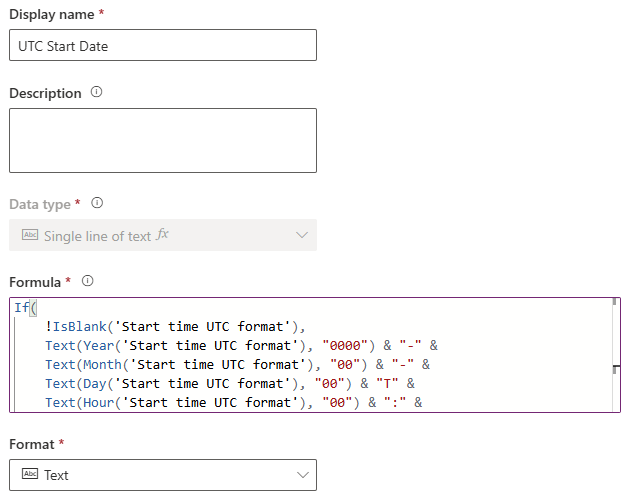
Task: Expand the Data type dropdown chevron
Action: 303,235
